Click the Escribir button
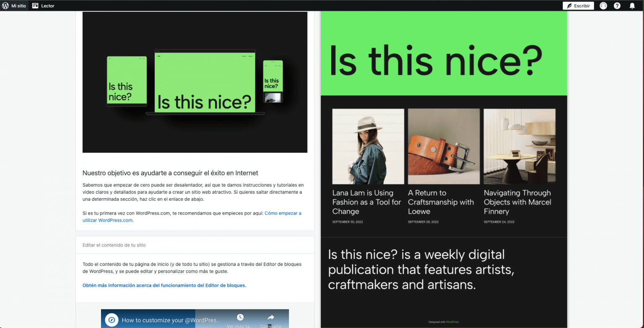 pos(578,6)
